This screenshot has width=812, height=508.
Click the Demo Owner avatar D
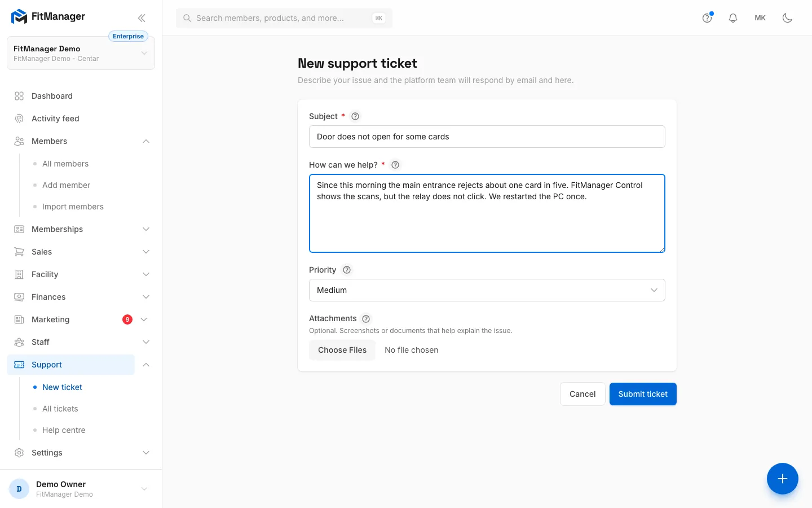pyautogui.click(x=19, y=489)
